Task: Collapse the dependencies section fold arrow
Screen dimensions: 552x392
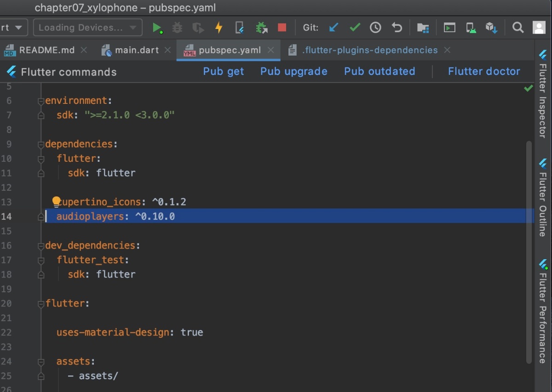Action: pyautogui.click(x=41, y=143)
